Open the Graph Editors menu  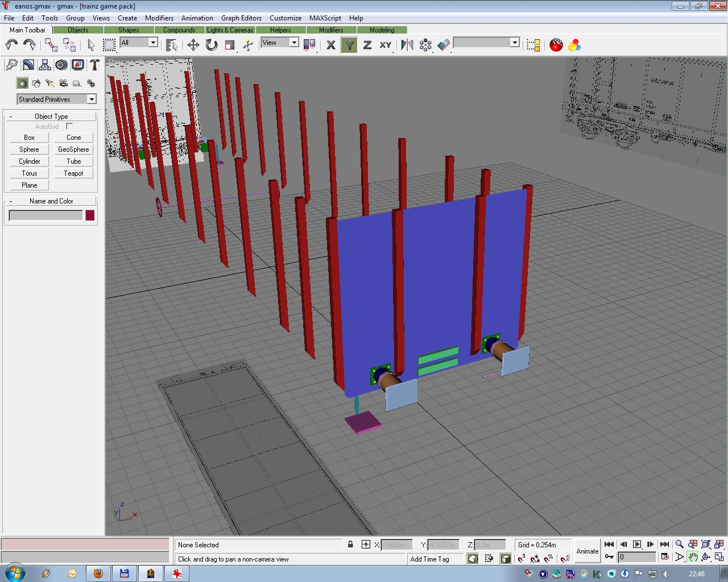click(x=241, y=18)
